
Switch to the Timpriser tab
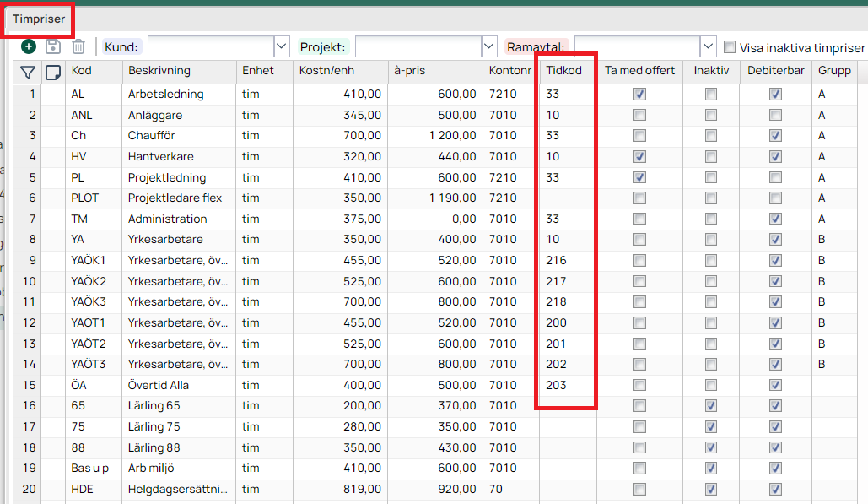(39, 19)
